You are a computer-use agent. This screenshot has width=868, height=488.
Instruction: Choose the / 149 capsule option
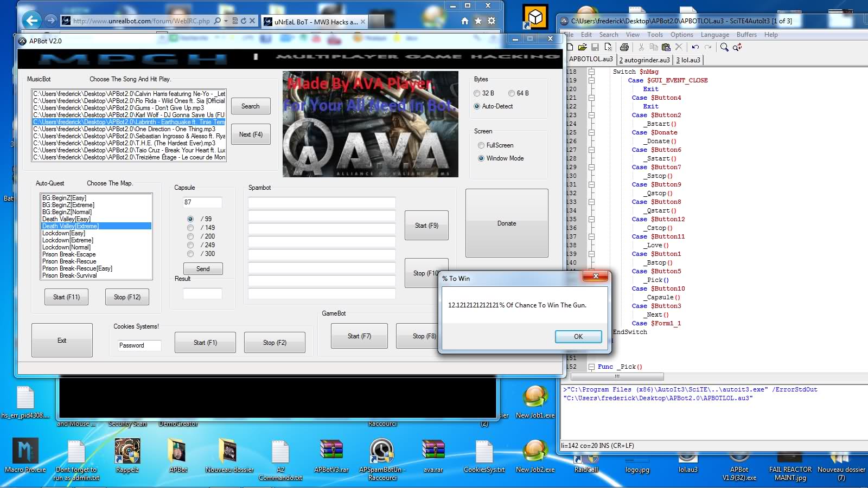(190, 228)
